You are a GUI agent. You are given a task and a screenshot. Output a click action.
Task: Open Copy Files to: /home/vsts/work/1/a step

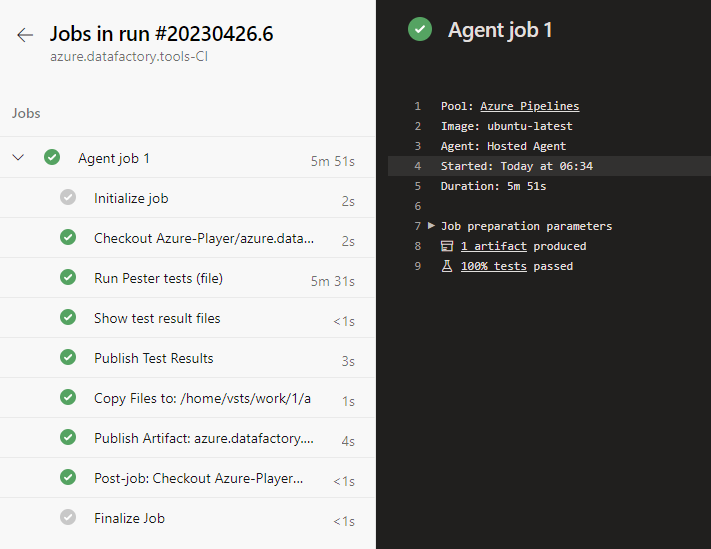point(188,398)
